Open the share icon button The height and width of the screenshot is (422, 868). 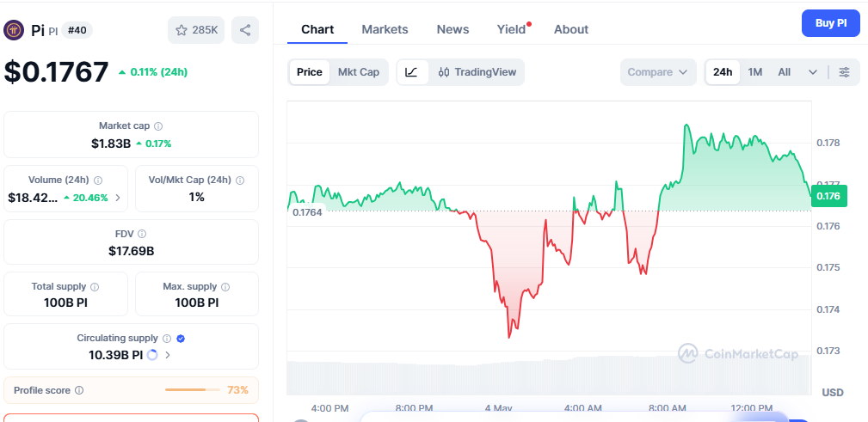pyautogui.click(x=245, y=30)
